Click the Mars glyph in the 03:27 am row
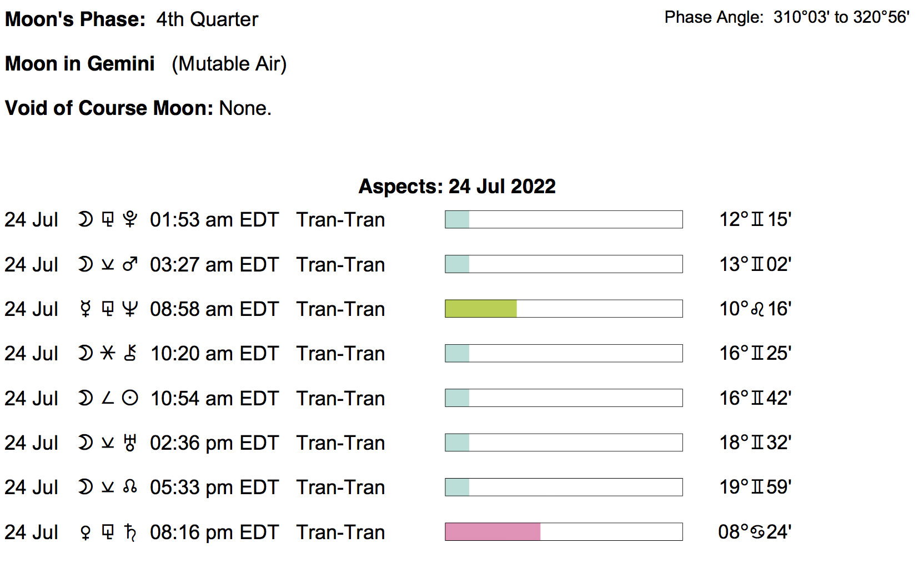 click(x=130, y=264)
